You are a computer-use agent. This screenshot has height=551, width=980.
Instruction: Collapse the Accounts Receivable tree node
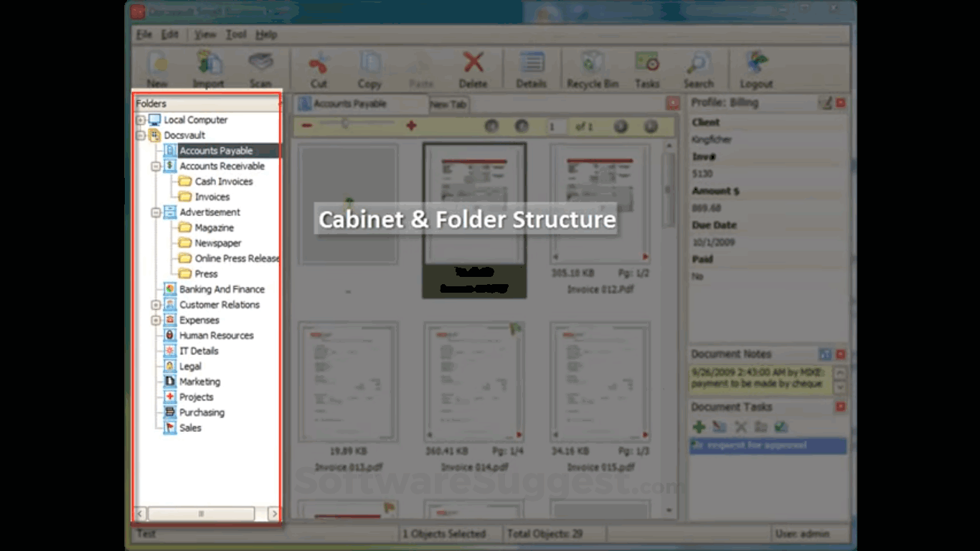click(x=156, y=166)
